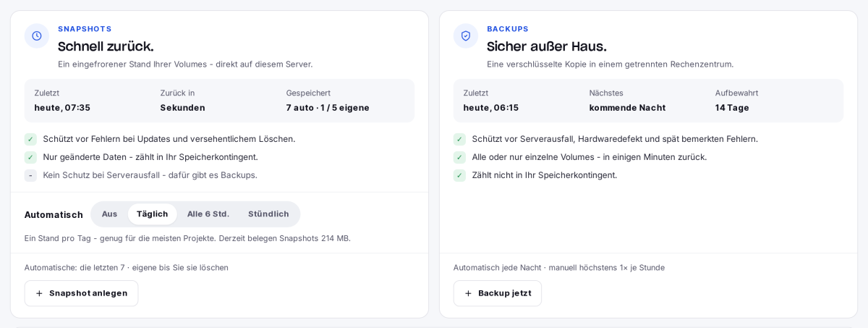868x328 pixels.
Task: Click text 'Zählt nicht in Ihr Speicherkontingent.'
Action: [x=545, y=175]
